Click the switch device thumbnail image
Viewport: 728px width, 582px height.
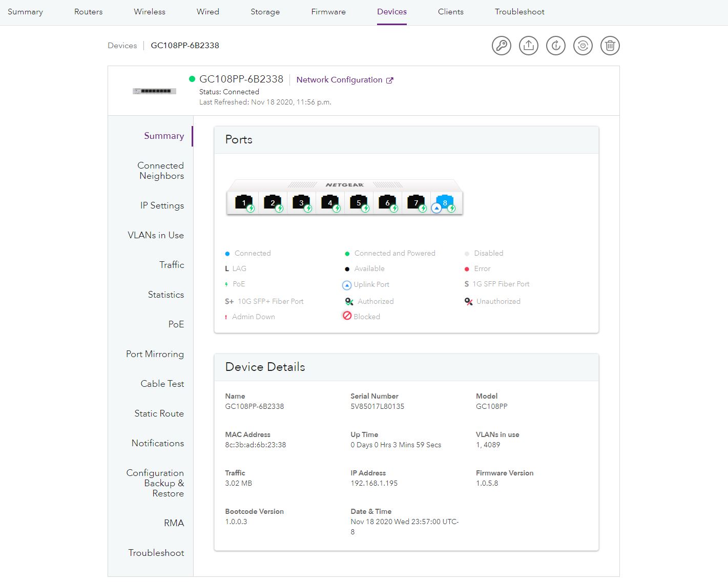154,91
